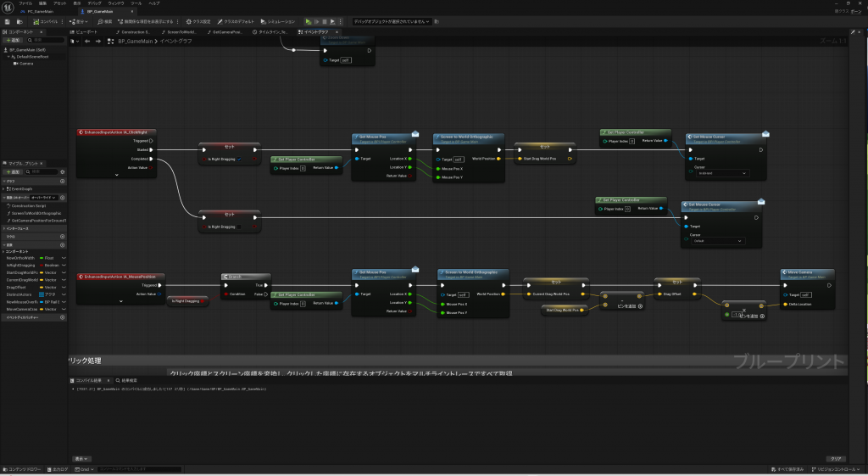
Task: Click the graph navigate forward arrow
Action: (98, 42)
